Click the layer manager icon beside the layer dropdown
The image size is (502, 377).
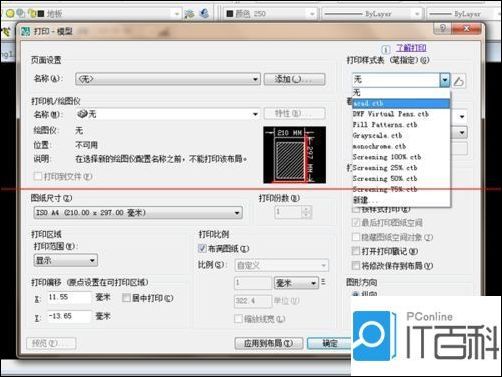click(x=190, y=14)
